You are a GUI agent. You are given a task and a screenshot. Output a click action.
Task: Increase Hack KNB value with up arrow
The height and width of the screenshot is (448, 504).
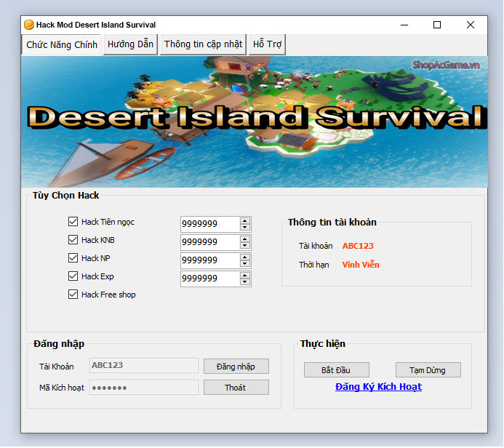click(x=245, y=239)
